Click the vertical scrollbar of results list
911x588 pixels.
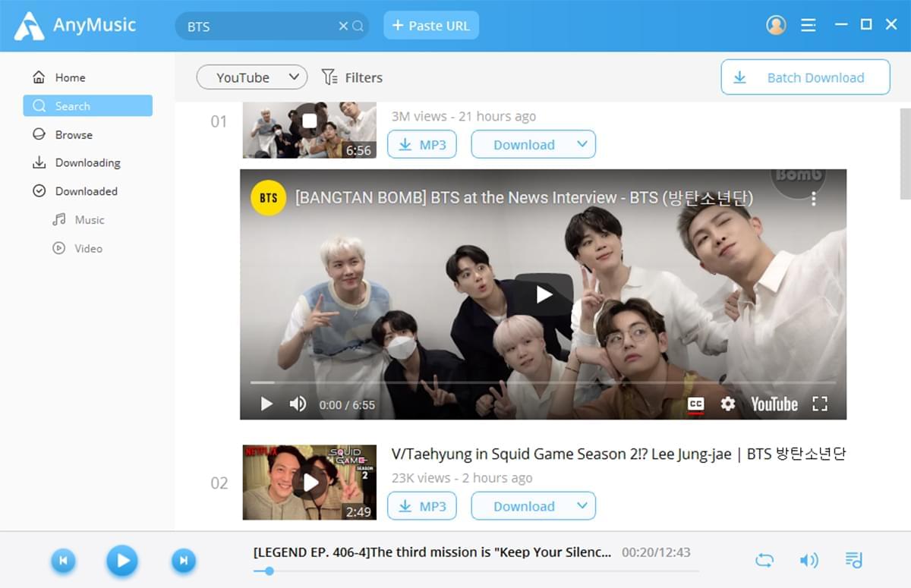(905, 155)
